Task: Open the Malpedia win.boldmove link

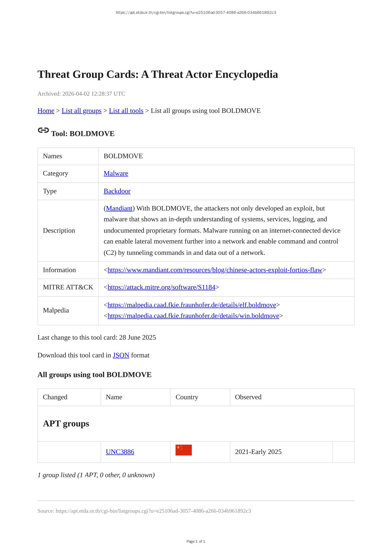Action: 193,316
